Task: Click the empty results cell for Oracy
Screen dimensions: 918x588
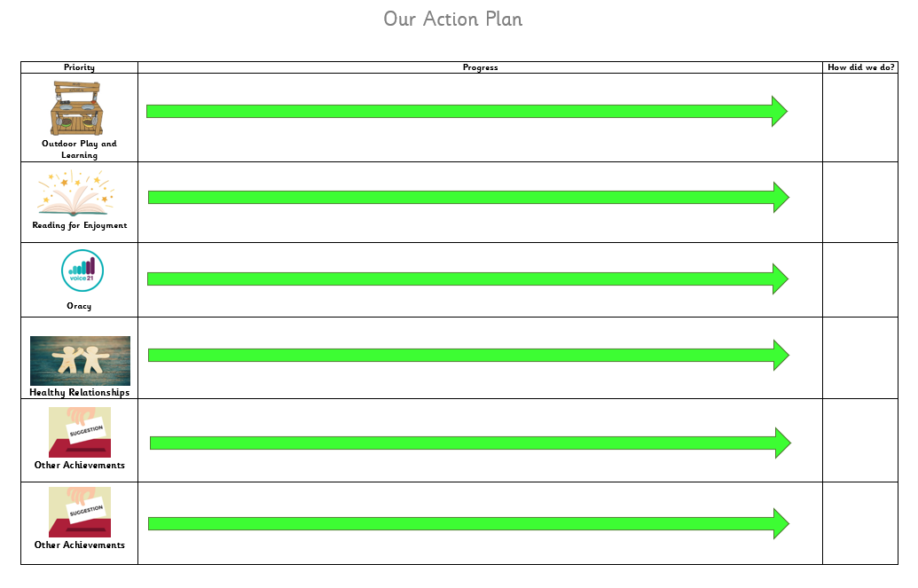Action: [x=860, y=279]
